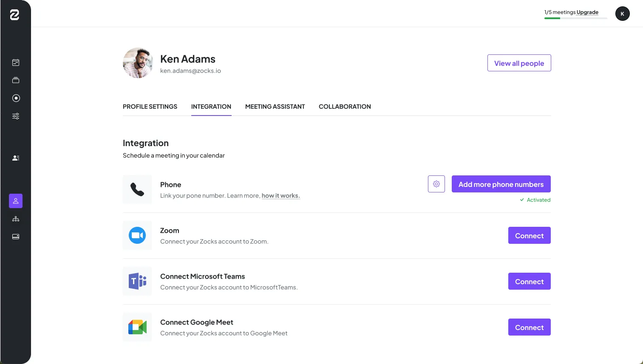The width and height of the screenshot is (643, 364).
Task: Click the 'Zoom' integration title
Action: point(170,231)
